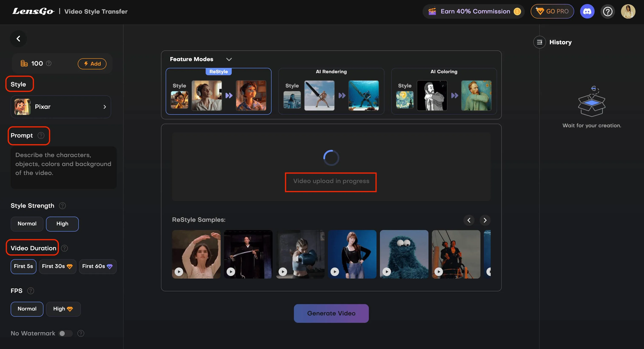Show next ReStyle samples with right arrow
Screen dimensions: 644x349
[485, 220]
